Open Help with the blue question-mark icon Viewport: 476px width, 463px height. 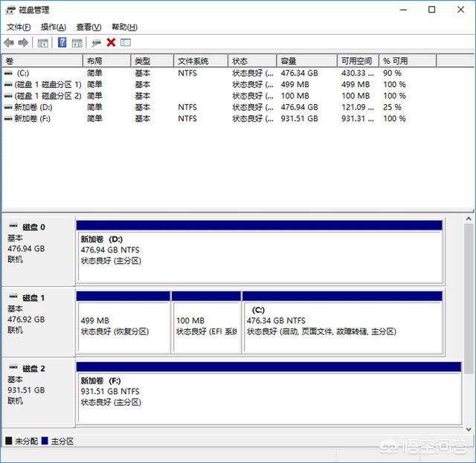coord(62,43)
